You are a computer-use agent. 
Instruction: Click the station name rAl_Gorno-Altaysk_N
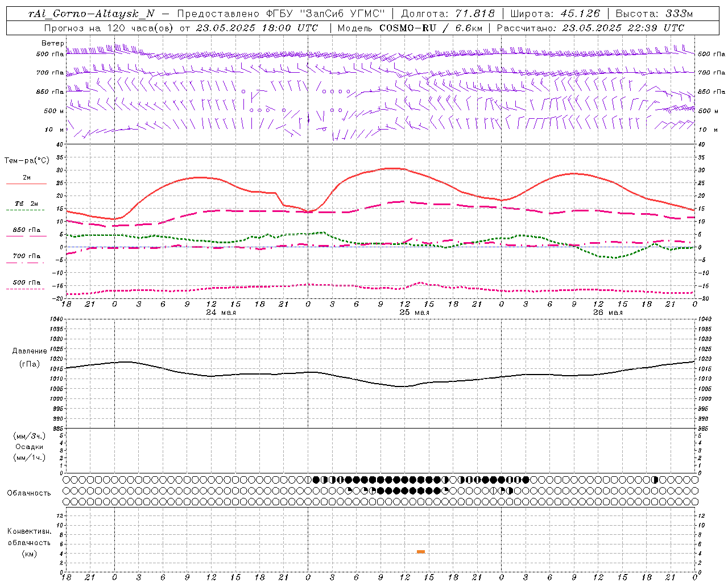tap(92, 14)
